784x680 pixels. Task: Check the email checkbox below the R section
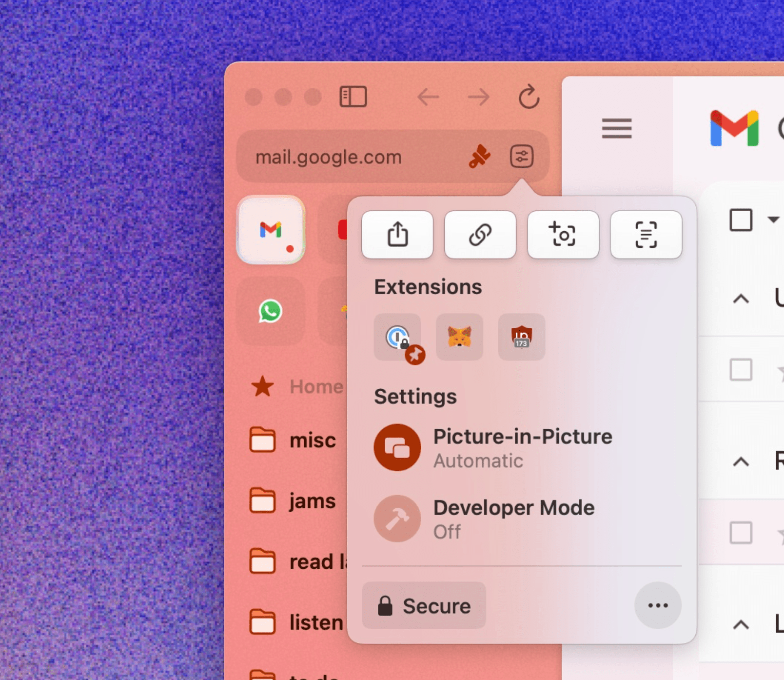(x=741, y=532)
